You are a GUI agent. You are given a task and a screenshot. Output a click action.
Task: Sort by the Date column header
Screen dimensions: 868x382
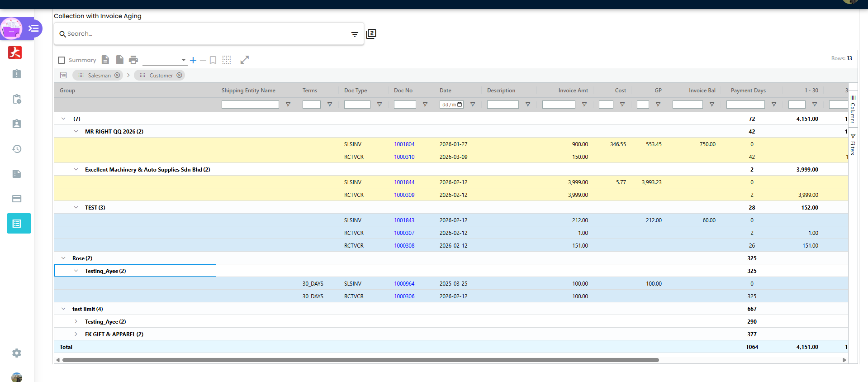coord(446,91)
